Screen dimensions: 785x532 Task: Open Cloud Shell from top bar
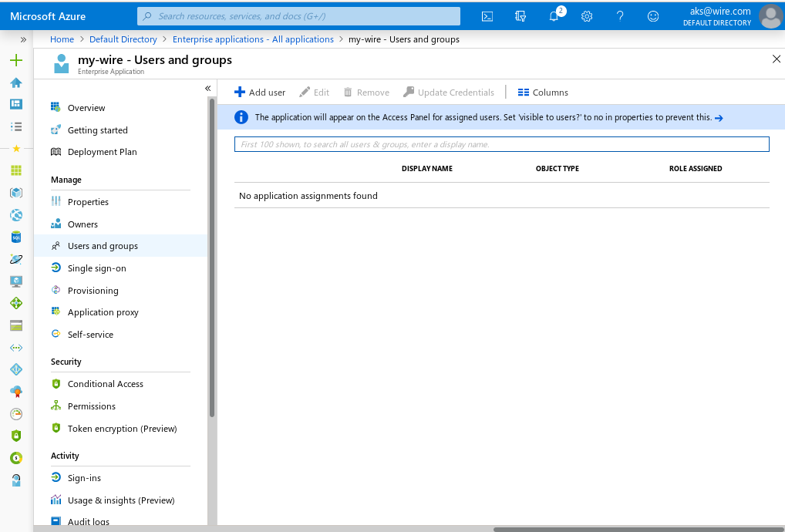pyautogui.click(x=487, y=16)
